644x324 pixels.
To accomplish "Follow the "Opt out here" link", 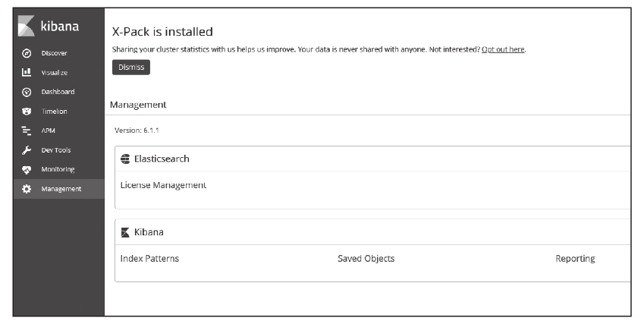I will pyautogui.click(x=503, y=49).
